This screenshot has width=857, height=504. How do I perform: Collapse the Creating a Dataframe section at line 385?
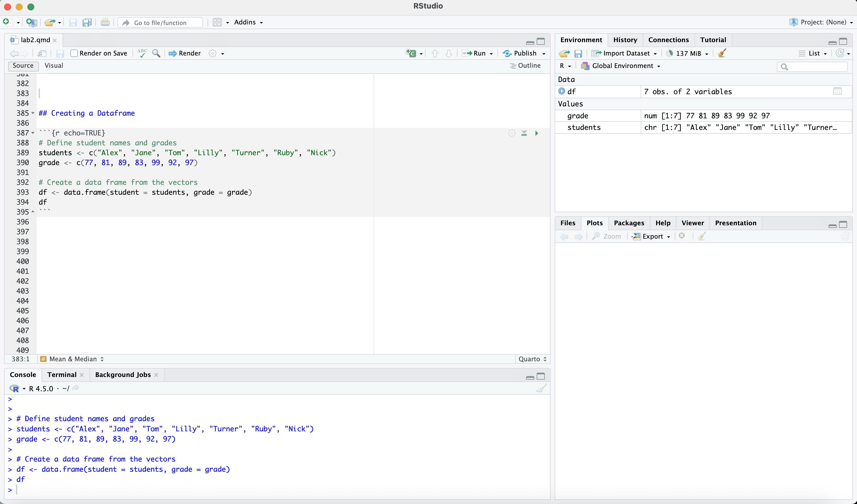click(x=33, y=113)
